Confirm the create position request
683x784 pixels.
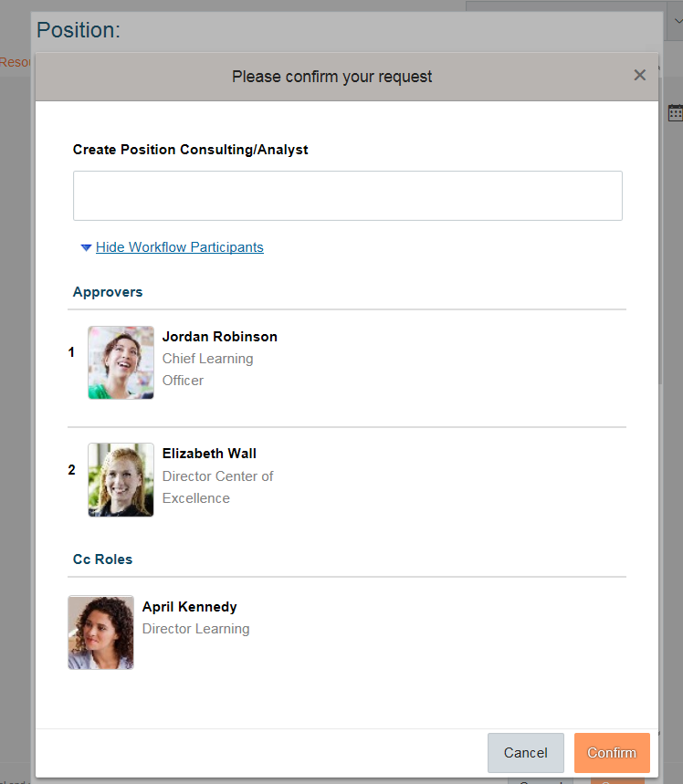coord(612,752)
